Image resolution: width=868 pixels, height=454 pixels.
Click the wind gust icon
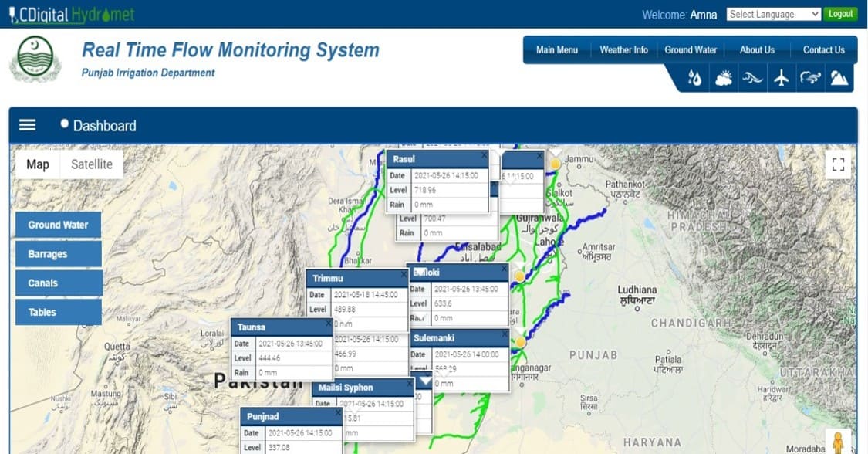[x=810, y=78]
